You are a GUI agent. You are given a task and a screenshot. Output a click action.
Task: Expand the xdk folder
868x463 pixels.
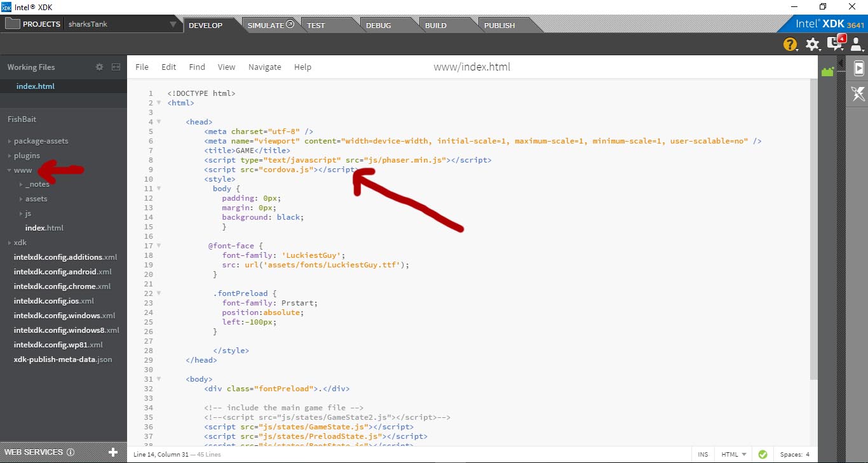[10, 243]
